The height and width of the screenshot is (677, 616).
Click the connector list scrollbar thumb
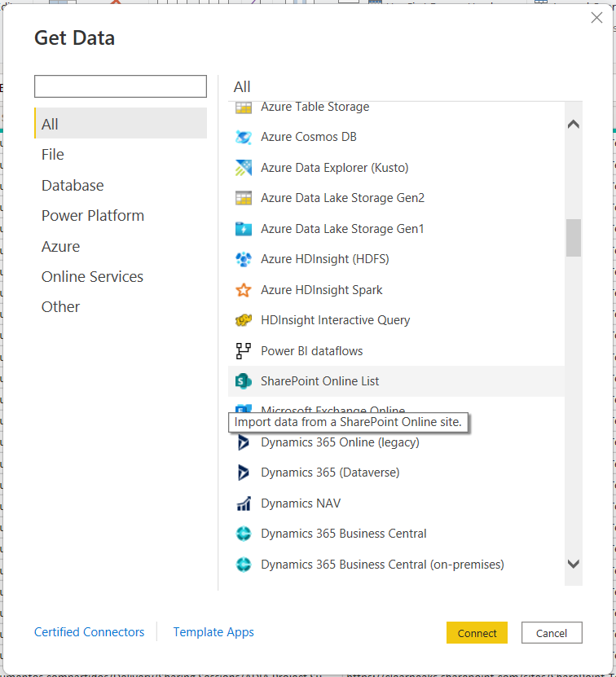[x=574, y=238]
